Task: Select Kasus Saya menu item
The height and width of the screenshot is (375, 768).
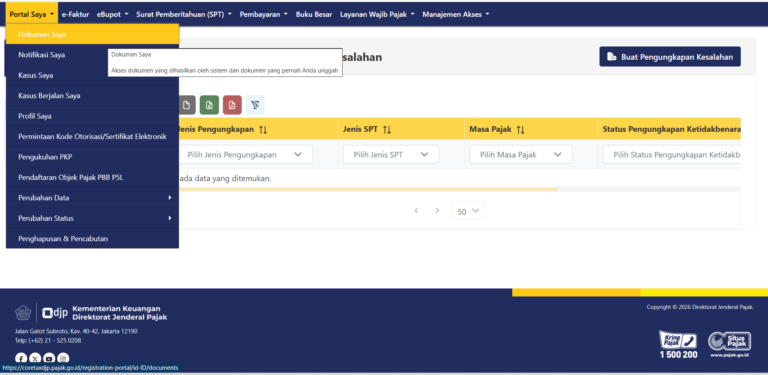Action: tap(92, 75)
